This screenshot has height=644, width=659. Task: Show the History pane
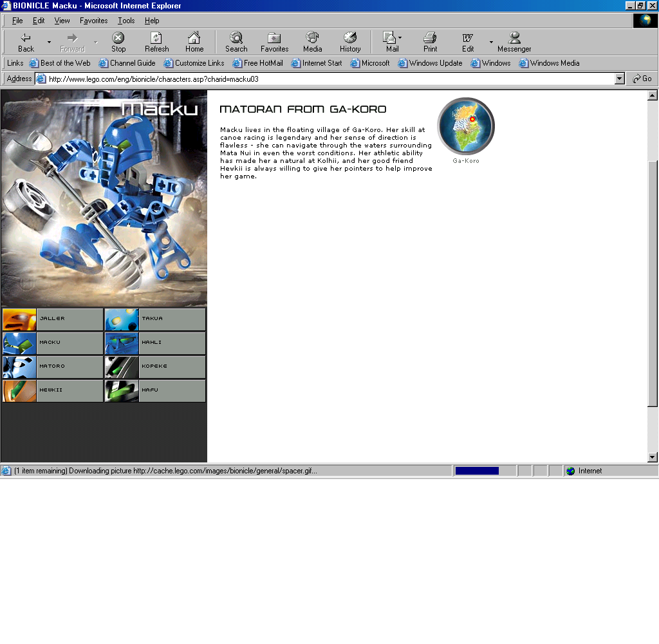[x=350, y=42]
